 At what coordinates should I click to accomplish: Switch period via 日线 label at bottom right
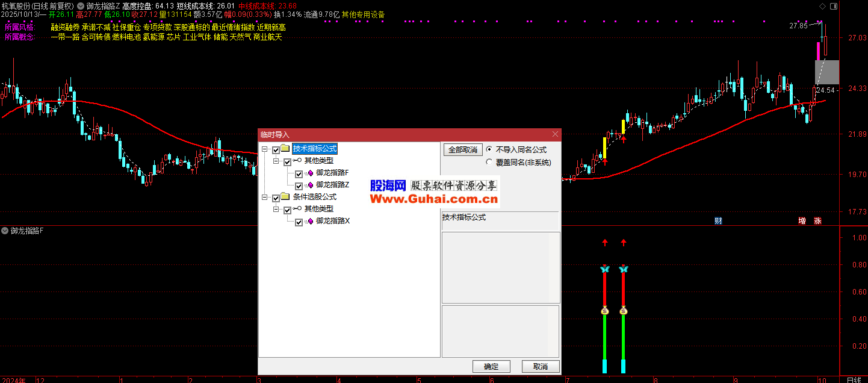point(854,379)
